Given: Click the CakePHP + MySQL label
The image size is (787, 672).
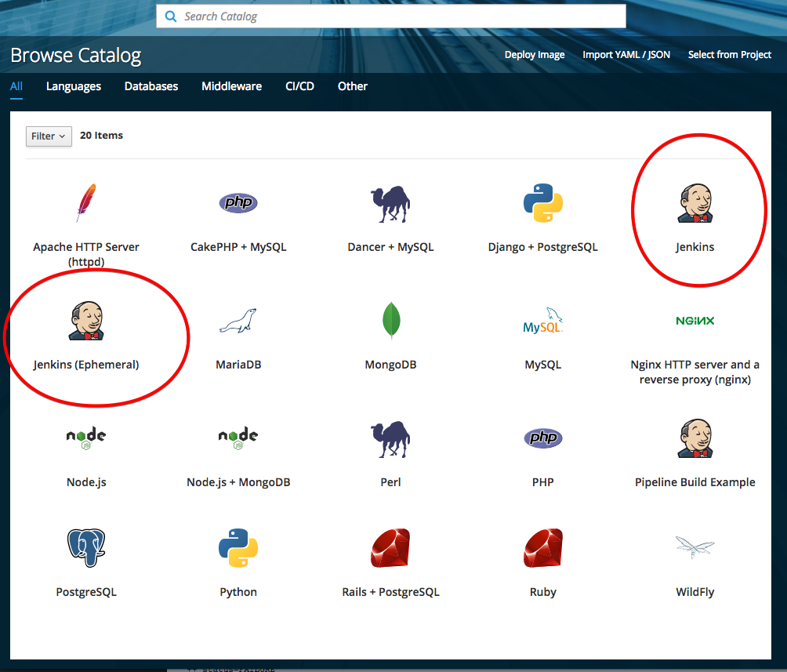Looking at the screenshot, I should pos(238,247).
